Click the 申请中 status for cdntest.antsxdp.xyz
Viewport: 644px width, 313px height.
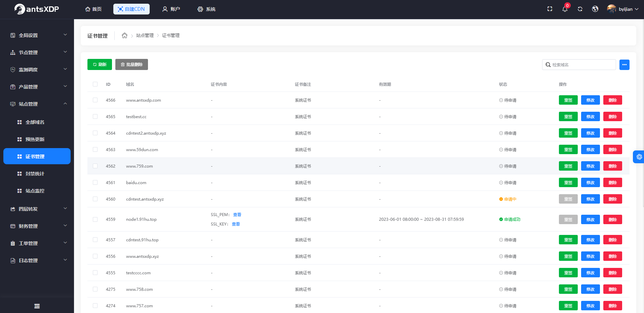coord(510,199)
